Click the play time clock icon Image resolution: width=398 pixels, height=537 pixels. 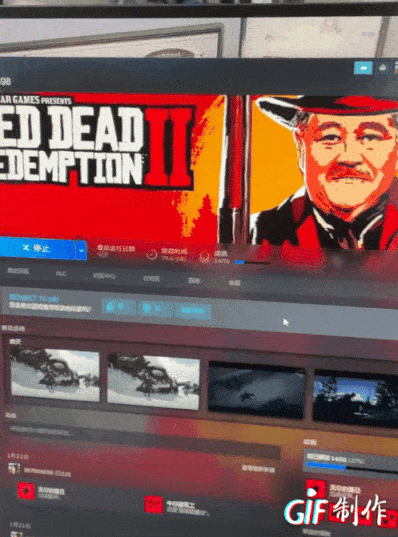[x=151, y=254]
